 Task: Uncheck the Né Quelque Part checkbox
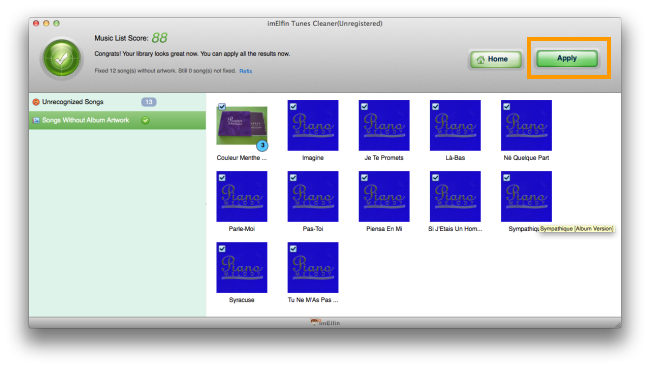(507, 107)
